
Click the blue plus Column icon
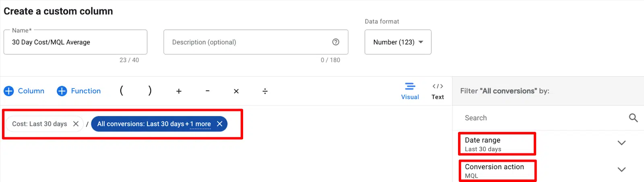(x=9, y=91)
